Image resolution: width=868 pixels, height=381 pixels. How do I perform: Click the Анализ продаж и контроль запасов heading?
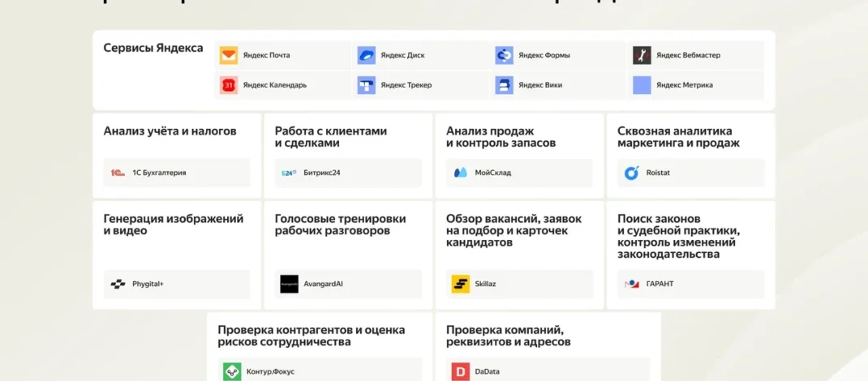click(x=501, y=137)
